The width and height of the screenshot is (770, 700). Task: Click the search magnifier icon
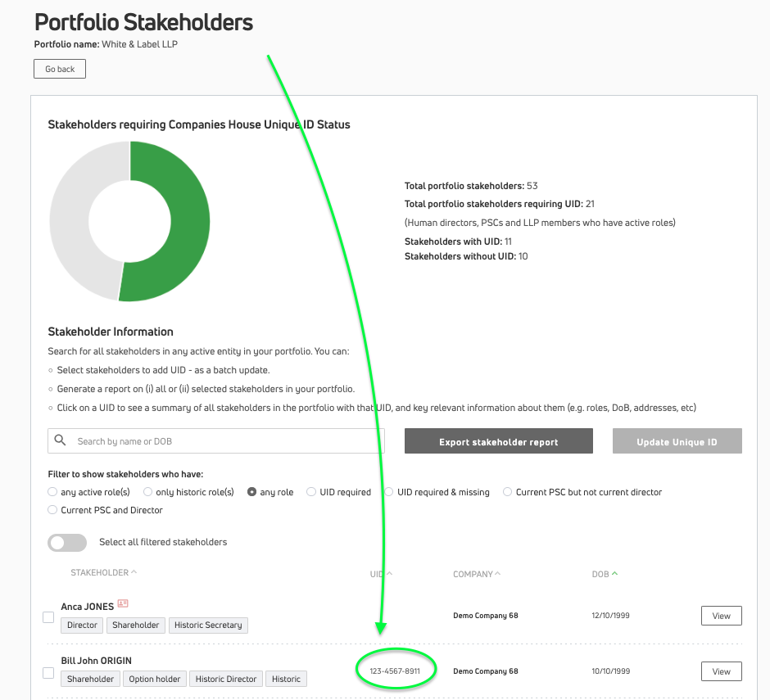point(60,441)
